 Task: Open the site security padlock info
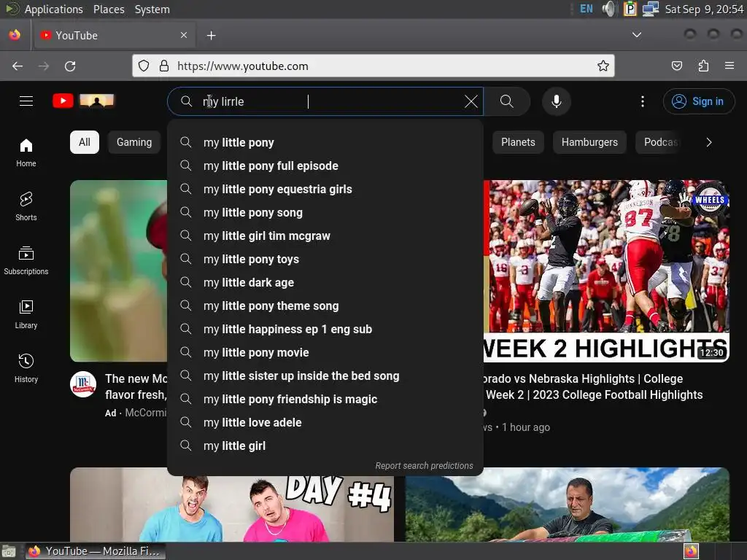[x=164, y=66]
